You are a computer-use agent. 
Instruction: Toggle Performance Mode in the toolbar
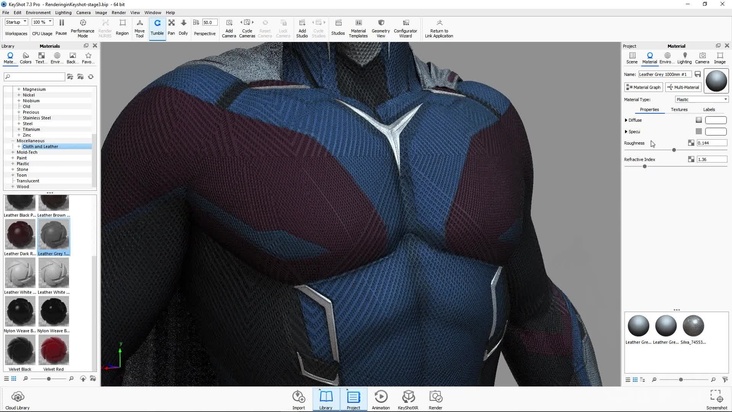pyautogui.click(x=83, y=28)
